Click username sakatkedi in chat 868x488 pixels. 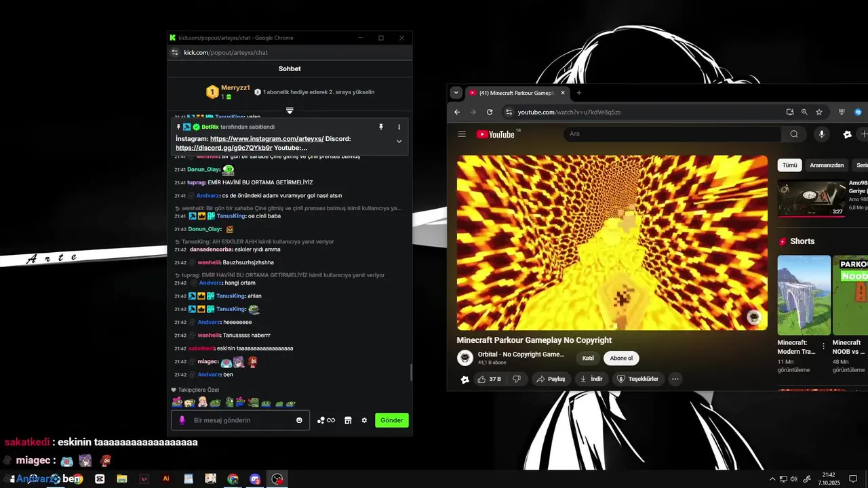(x=201, y=348)
